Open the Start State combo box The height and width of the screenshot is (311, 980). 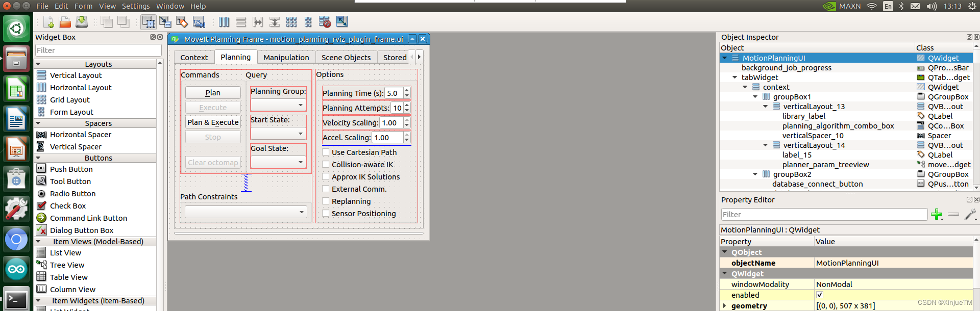[278, 134]
